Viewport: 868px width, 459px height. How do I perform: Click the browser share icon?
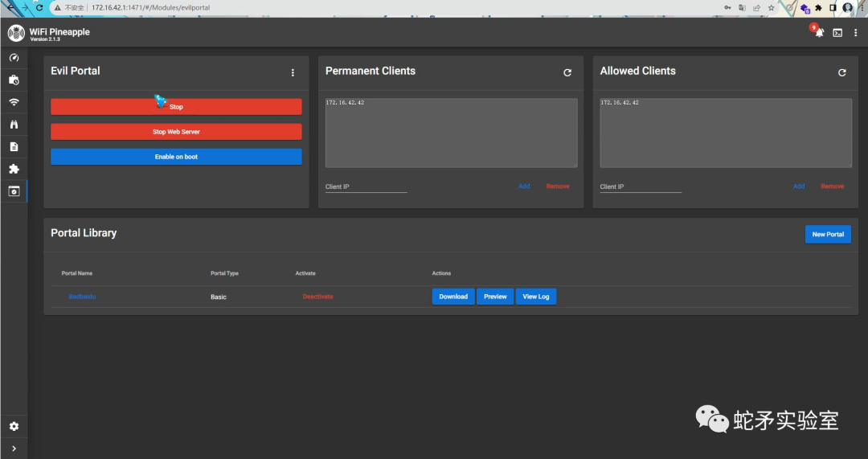(756, 8)
